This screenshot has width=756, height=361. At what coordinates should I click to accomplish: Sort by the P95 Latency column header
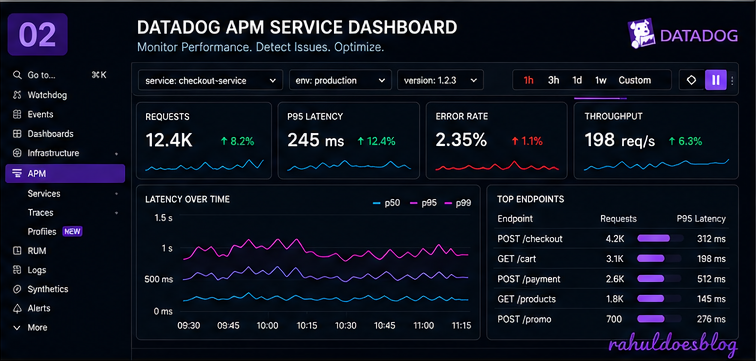pos(701,219)
